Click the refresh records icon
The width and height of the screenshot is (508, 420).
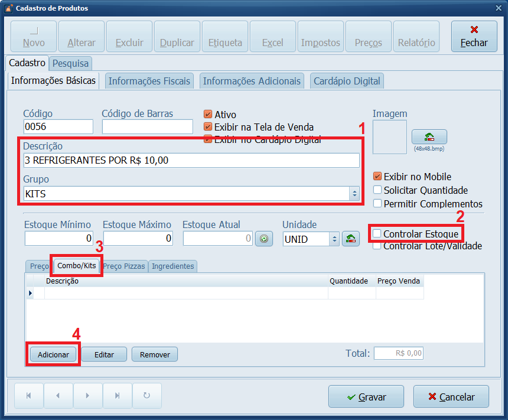coord(147,396)
